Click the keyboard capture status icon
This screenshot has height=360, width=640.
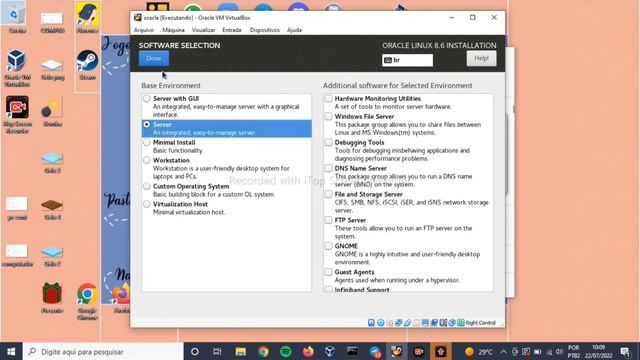click(461, 323)
